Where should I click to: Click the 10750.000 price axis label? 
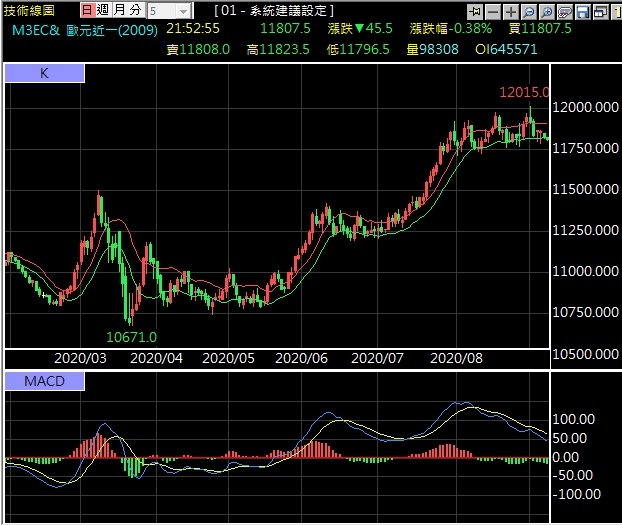click(x=586, y=312)
